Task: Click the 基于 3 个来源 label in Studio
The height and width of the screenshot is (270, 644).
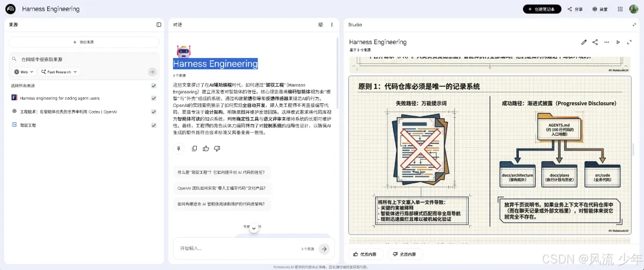Action: tap(360, 50)
